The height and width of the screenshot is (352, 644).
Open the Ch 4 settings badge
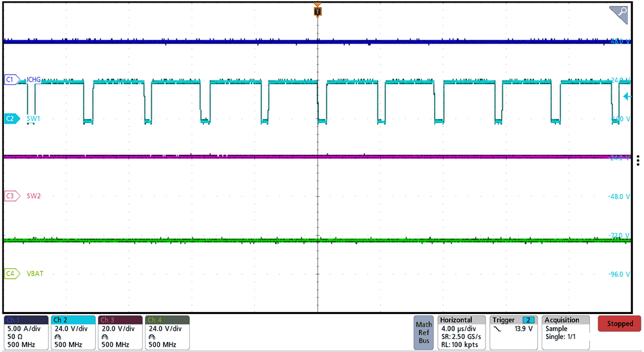click(167, 332)
